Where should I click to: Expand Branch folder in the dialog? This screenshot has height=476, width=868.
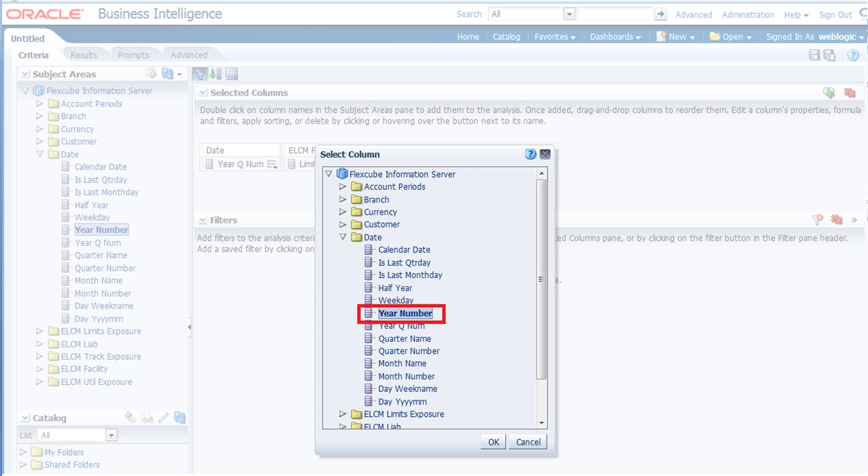click(x=343, y=199)
